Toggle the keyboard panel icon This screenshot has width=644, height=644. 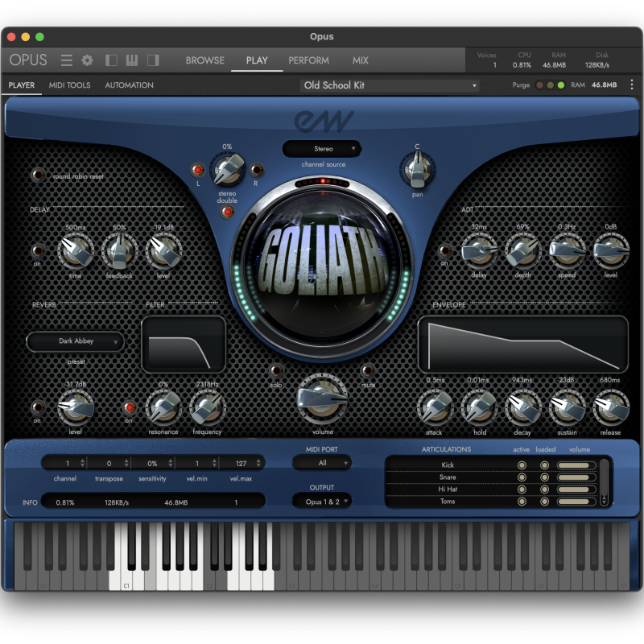[132, 60]
